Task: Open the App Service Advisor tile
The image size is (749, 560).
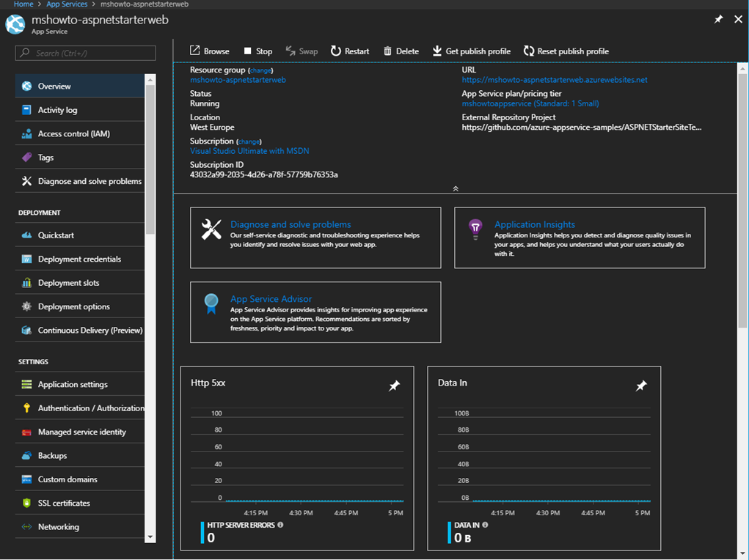Action: coord(315,312)
